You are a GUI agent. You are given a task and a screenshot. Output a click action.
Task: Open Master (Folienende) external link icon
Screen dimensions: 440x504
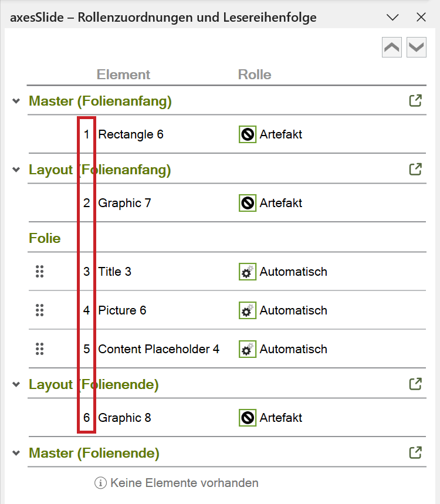[x=415, y=452]
